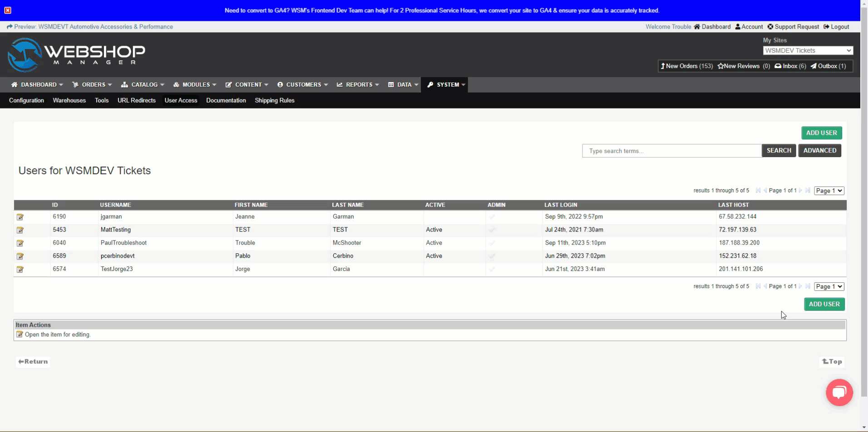Open edit icon for user jgarman
Viewport: 868px width, 432px height.
(x=20, y=217)
